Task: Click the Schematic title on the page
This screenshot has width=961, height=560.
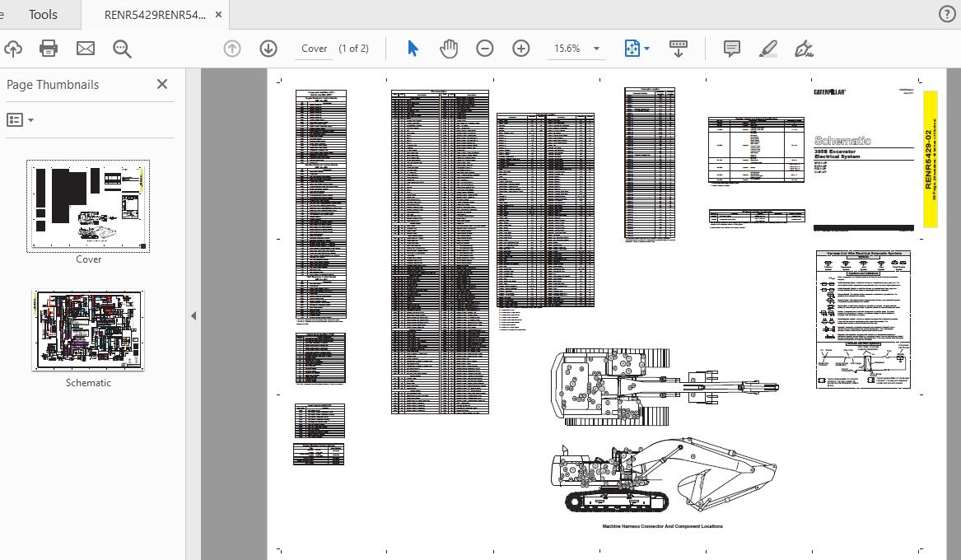Action: click(842, 141)
